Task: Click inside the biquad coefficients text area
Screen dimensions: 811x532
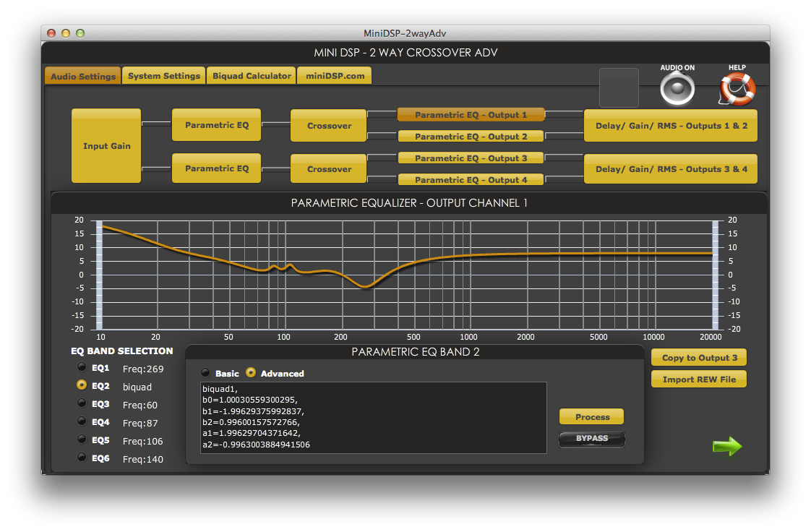Action: (x=373, y=418)
